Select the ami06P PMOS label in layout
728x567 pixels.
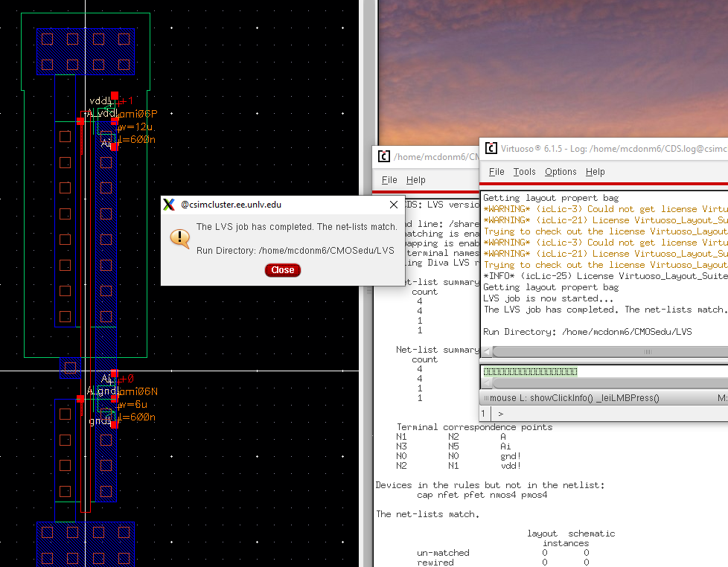[138, 114]
